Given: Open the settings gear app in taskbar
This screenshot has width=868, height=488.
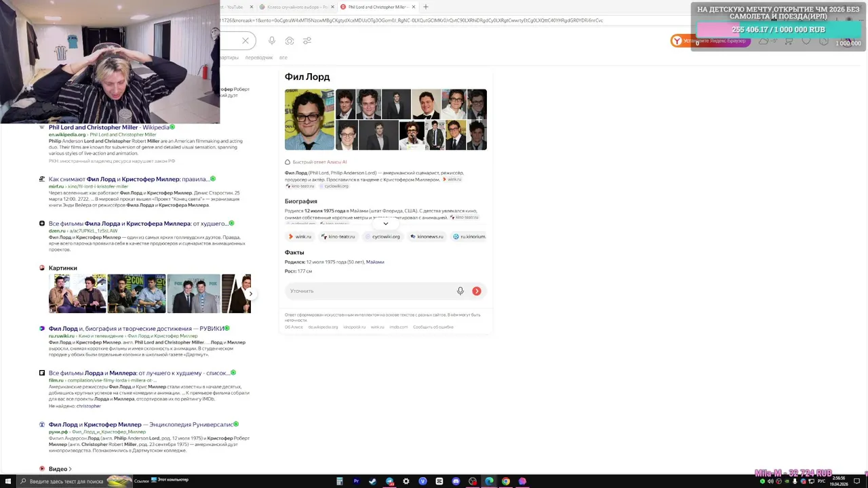Looking at the screenshot, I should 406,481.
